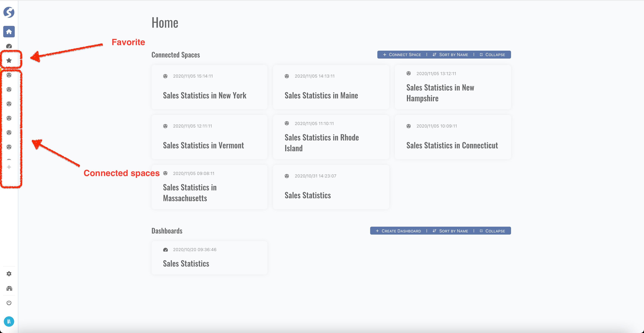Click the gauge icon on dashboard card
The width and height of the screenshot is (644, 333).
(165, 250)
